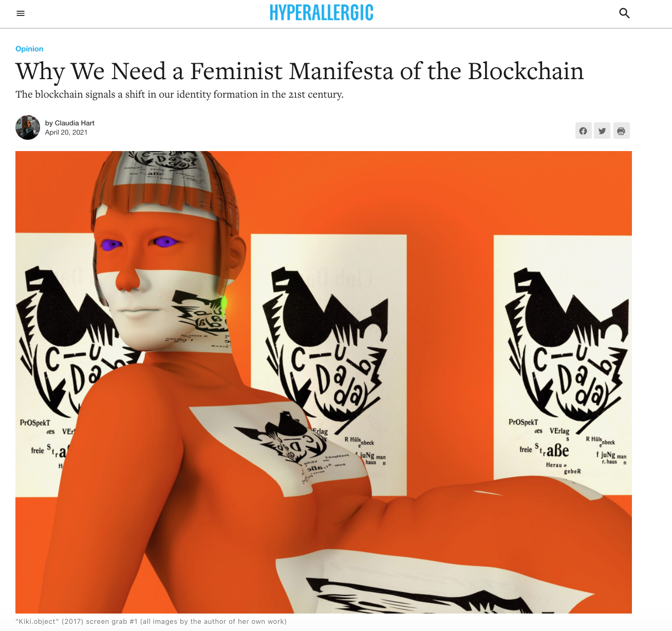Screen dimensions: 672x631
Task: Click the author avatar photo
Action: coord(28,127)
